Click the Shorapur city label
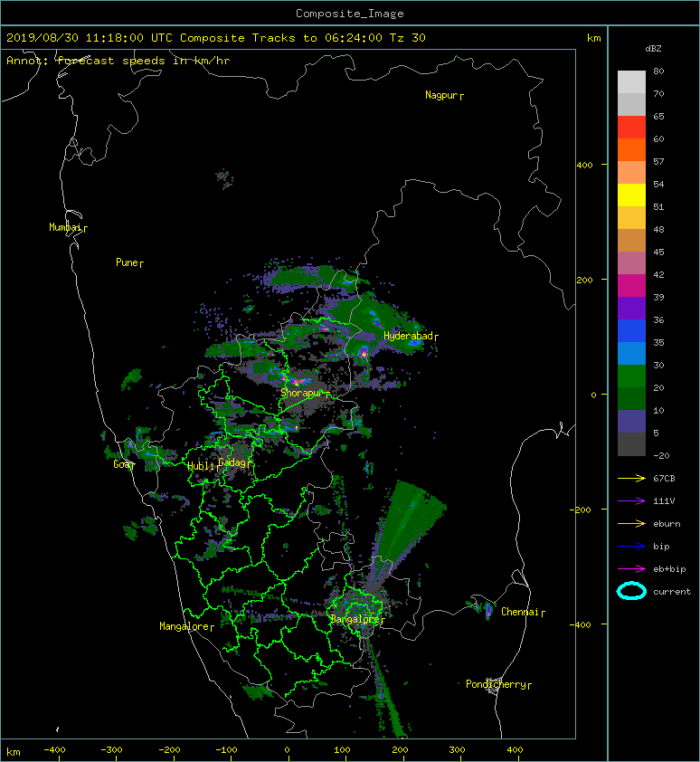The width and height of the screenshot is (700, 762). click(x=305, y=393)
